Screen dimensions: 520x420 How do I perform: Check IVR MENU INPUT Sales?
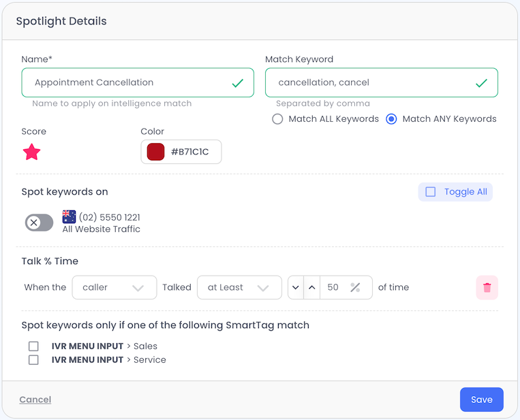pos(33,346)
